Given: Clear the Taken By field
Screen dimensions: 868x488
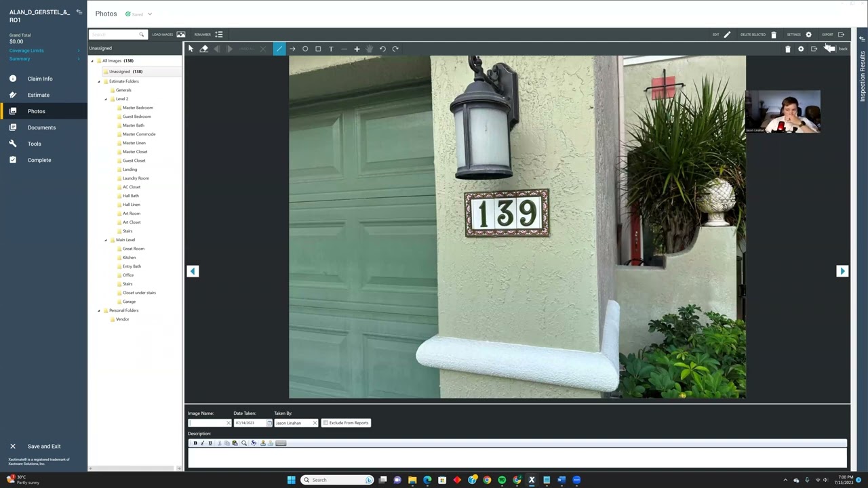Looking at the screenshot, I should pyautogui.click(x=315, y=423).
